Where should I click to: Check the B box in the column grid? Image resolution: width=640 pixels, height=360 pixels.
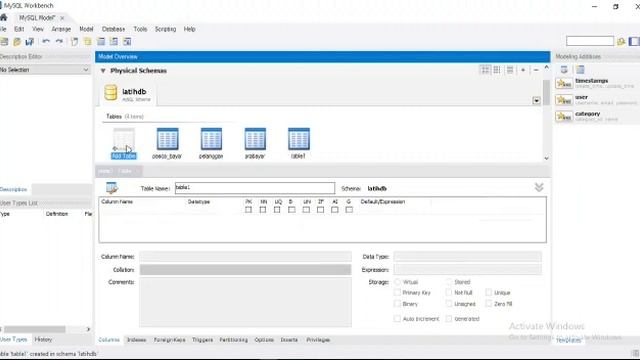[x=291, y=210]
